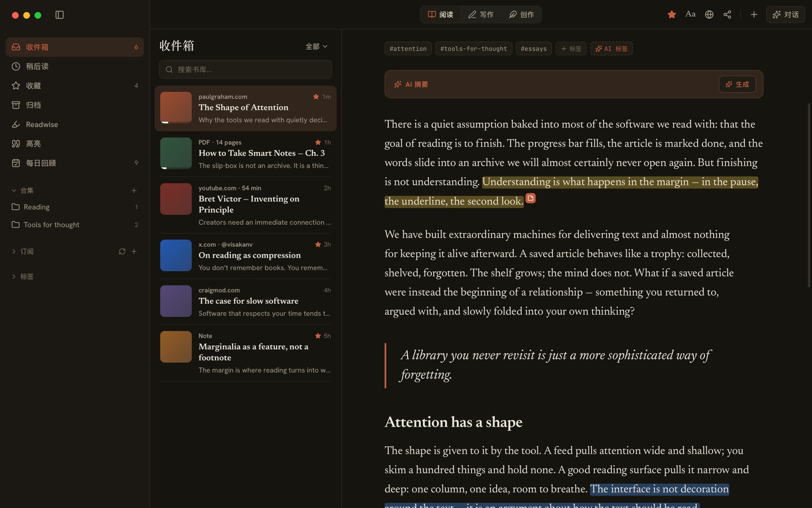Toggle star on The Shape of Attention item
The image size is (812, 508).
tap(316, 97)
